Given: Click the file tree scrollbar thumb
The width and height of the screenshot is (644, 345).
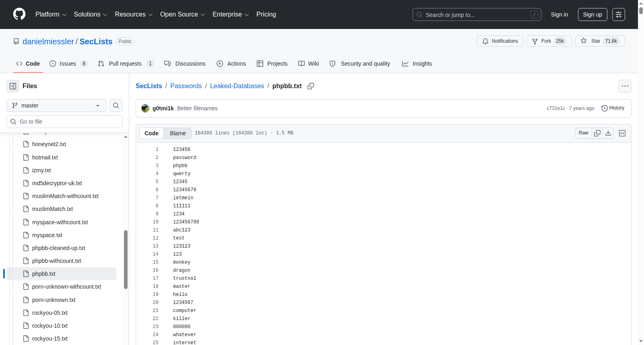Looking at the screenshot, I should point(126,260).
